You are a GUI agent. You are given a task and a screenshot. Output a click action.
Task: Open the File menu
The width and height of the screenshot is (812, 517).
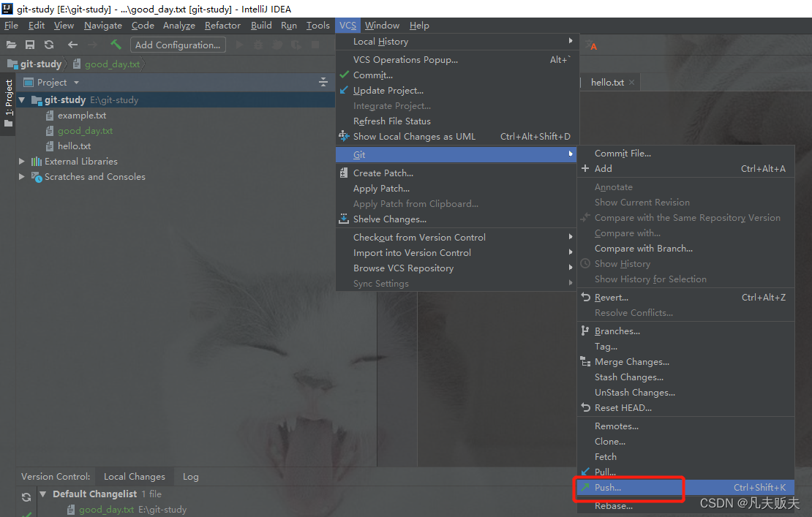pos(12,26)
